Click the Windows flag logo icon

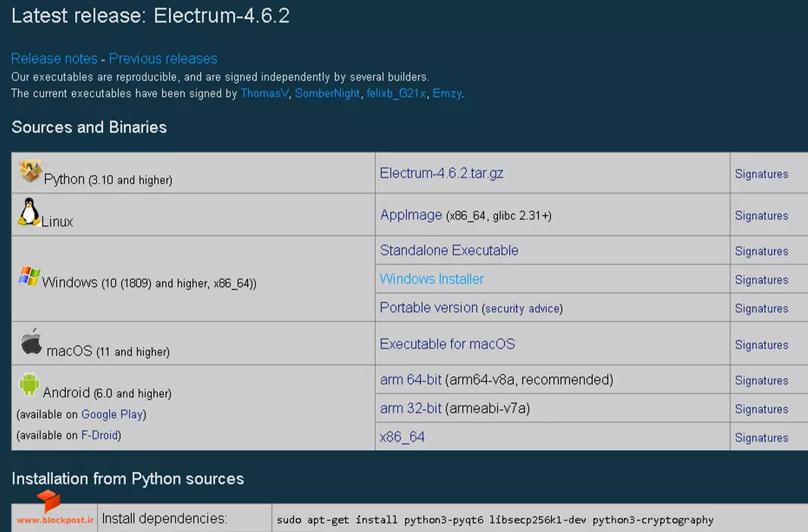30,276
